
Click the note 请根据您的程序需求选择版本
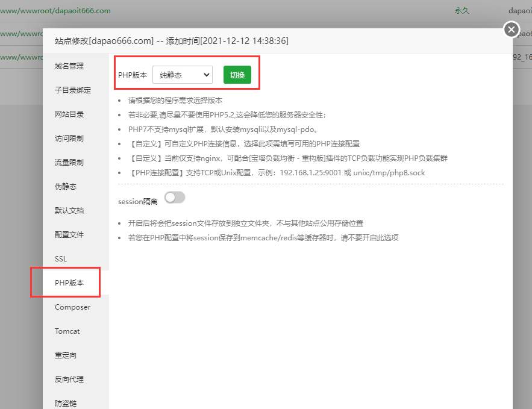pos(175,101)
